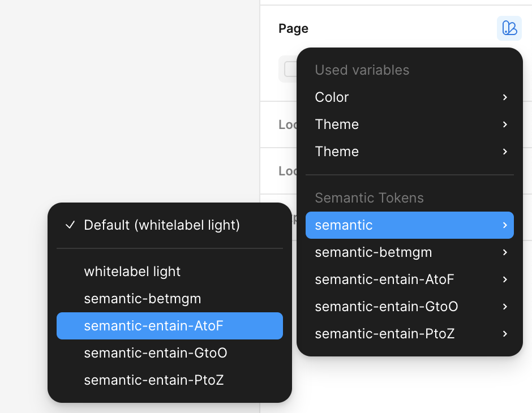Open semantic-entain-GtoO under Semantic Tokens
Screen dimensions: 532x413
(x=386, y=307)
